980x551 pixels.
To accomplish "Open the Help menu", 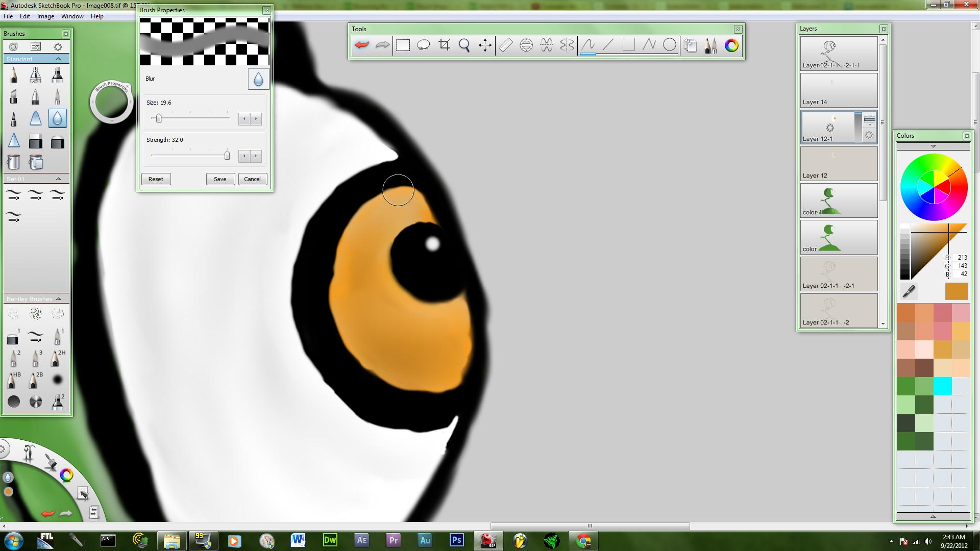I will [97, 16].
